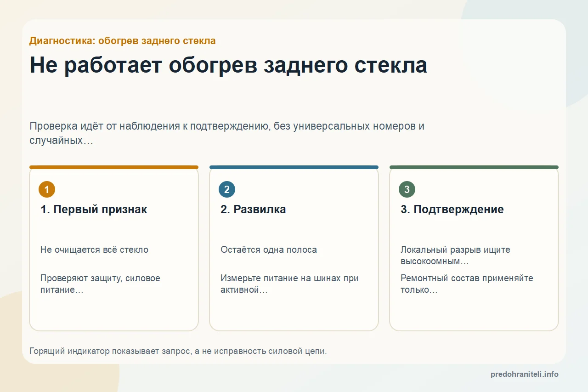The width and height of the screenshot is (588, 392).
Task: Click the blue step 2 number badge
Action: tap(227, 189)
